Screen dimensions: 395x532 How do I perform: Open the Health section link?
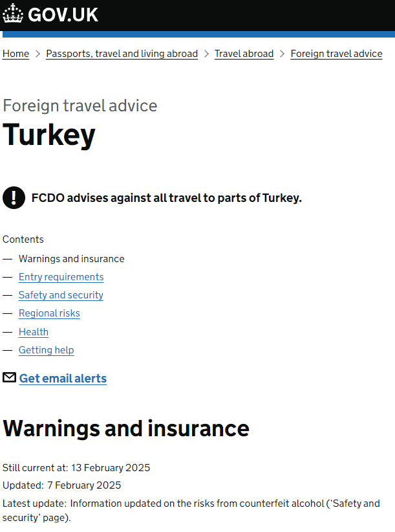tap(34, 332)
